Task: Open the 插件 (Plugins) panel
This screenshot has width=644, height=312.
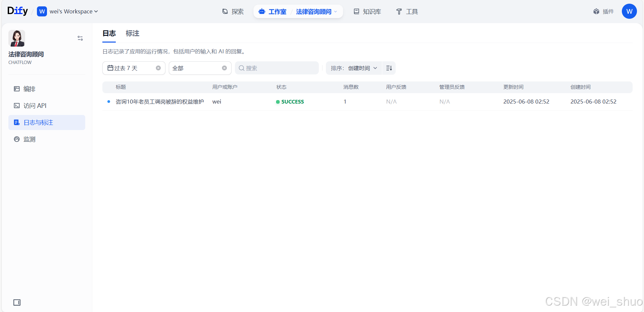Action: pos(603,11)
